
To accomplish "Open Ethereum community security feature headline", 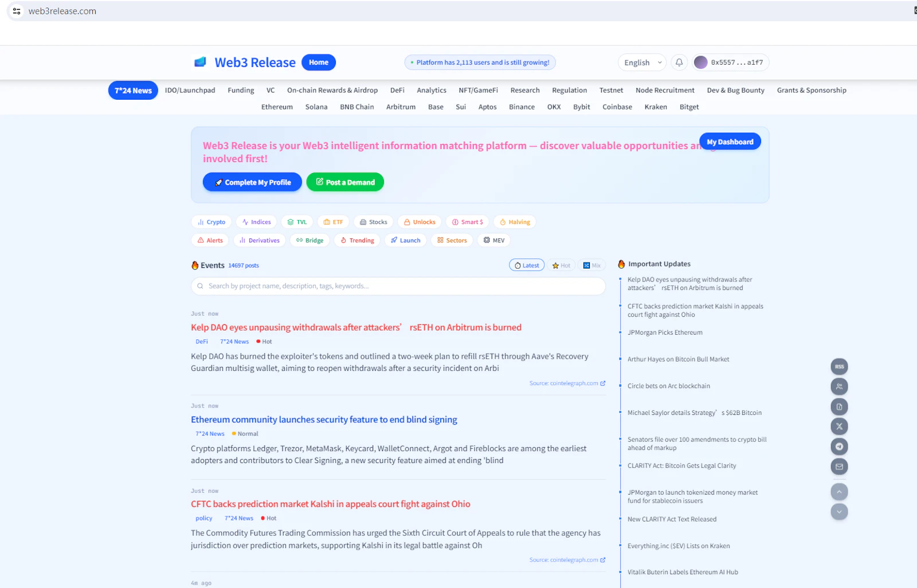I will [x=324, y=420].
